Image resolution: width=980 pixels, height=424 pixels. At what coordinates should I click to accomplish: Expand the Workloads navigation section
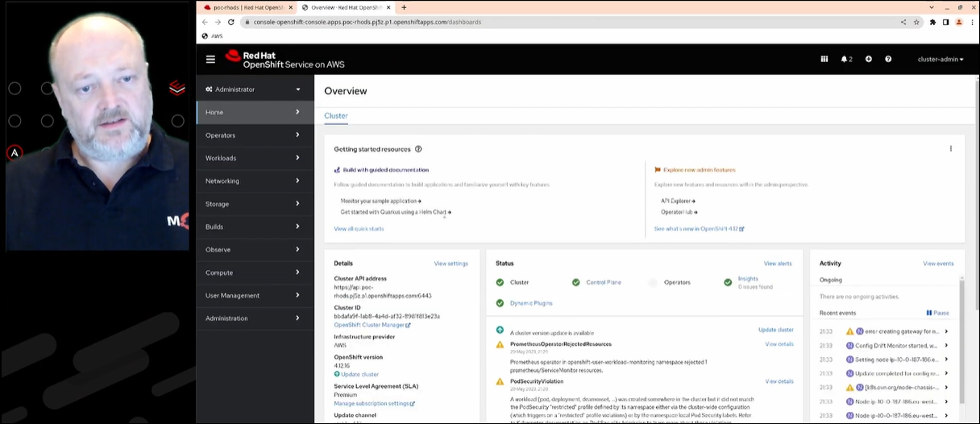pyautogui.click(x=254, y=158)
